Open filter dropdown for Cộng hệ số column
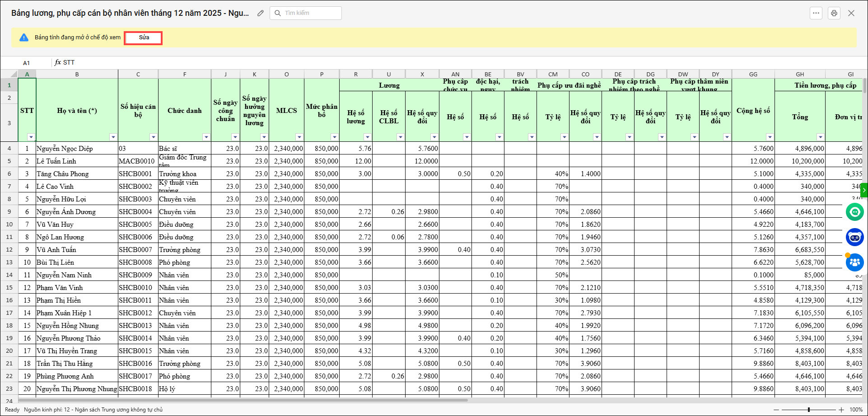The height and width of the screenshot is (416, 868). coord(770,137)
